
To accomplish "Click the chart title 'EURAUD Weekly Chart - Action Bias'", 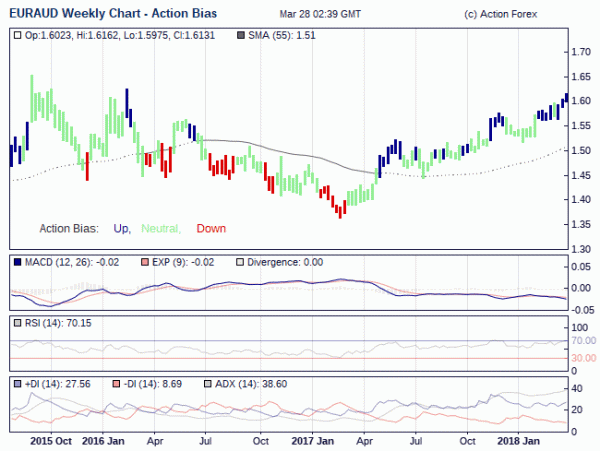I will 113,13.
